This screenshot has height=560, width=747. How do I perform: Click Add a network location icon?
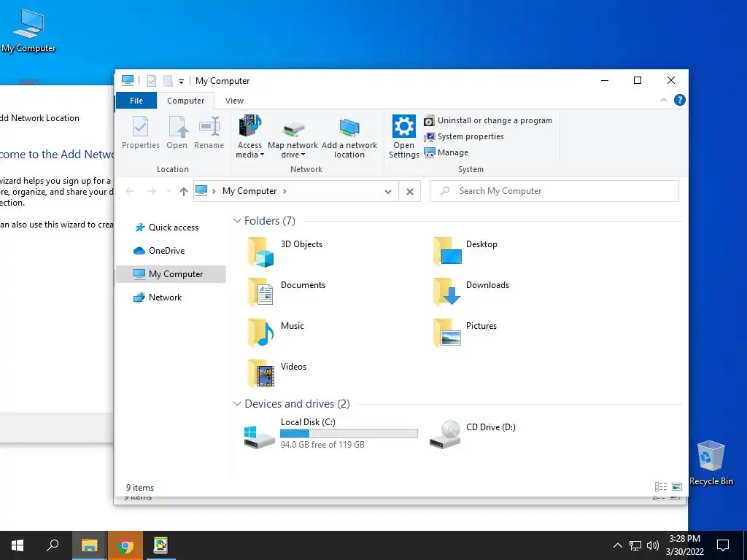[x=349, y=128]
